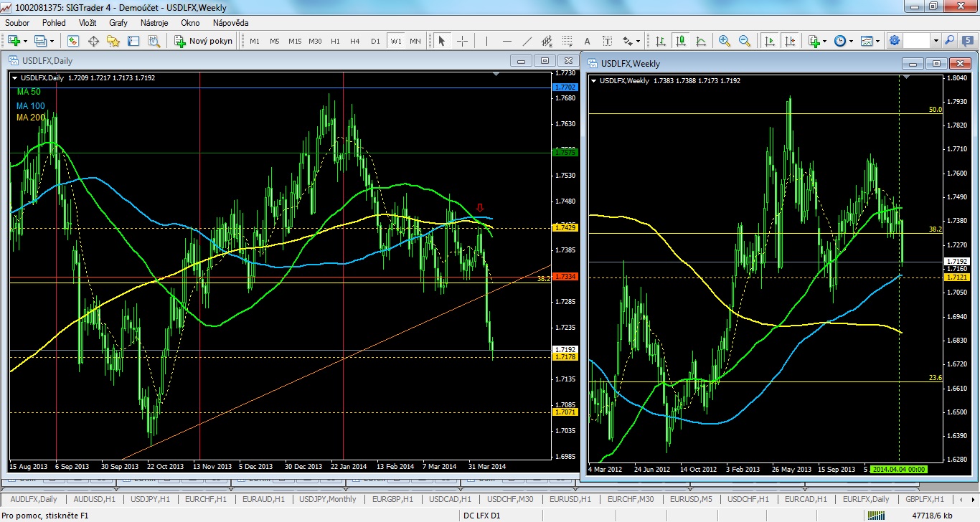
Task: Expand the Profiles dropdown arrow
Action: [x=50, y=41]
